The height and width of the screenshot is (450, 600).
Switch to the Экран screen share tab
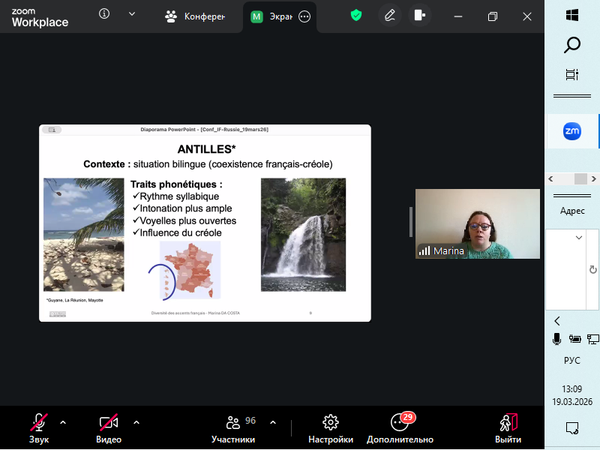coord(274,16)
